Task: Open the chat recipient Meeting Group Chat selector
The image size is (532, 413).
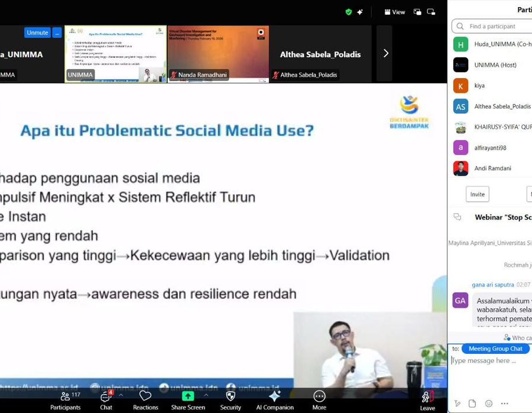Action: click(495, 349)
